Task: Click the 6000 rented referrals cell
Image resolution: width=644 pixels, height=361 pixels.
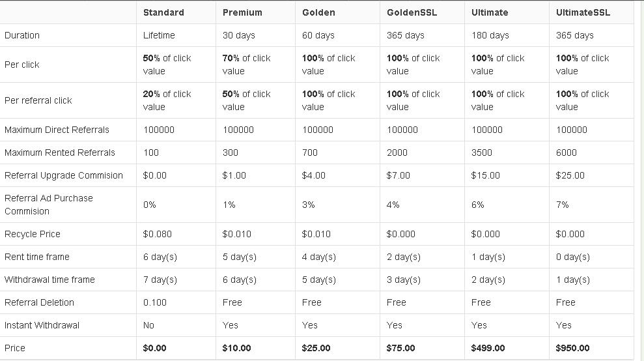Action: (x=567, y=152)
